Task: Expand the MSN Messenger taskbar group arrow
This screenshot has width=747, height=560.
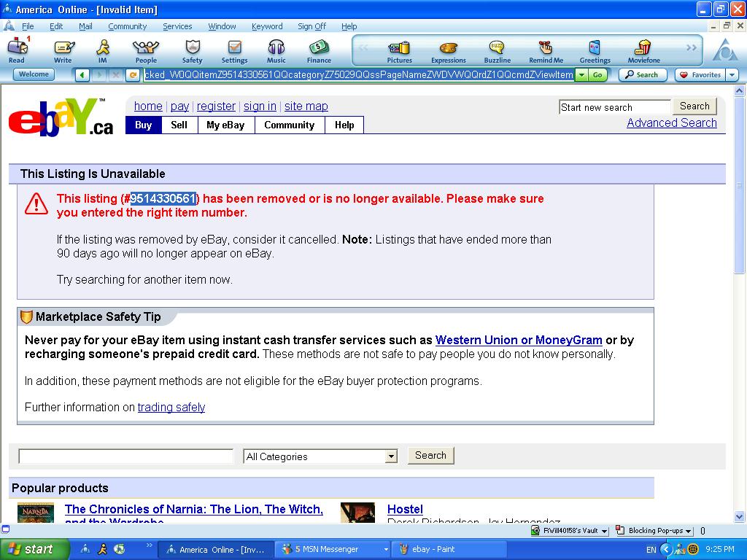Action: pos(386,550)
